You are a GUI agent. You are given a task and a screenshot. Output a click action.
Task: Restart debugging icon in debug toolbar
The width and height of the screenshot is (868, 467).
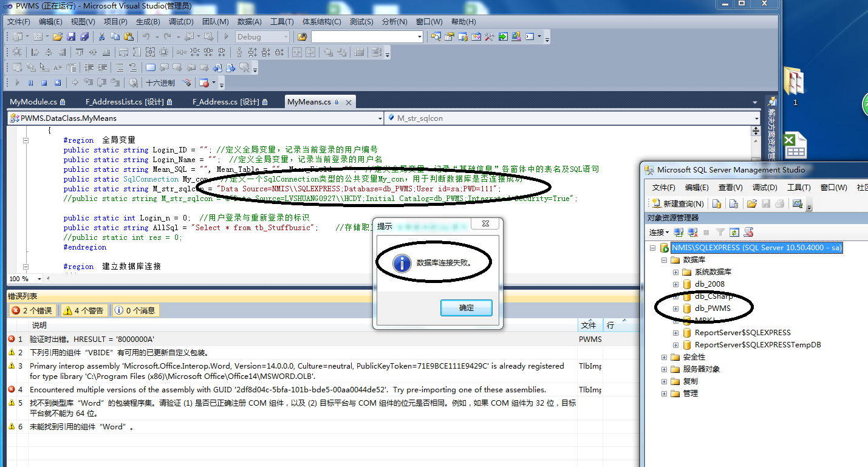coord(57,83)
